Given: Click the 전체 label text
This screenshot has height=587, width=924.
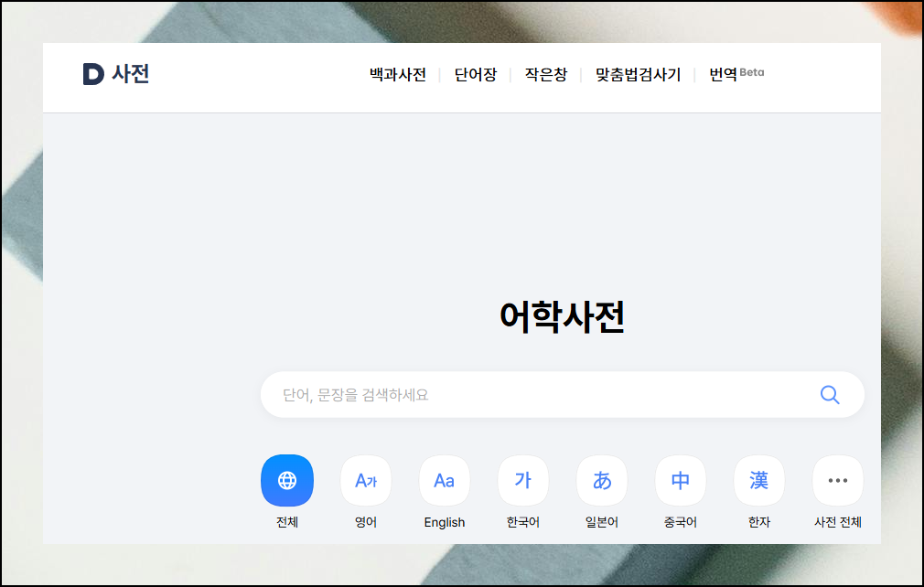Looking at the screenshot, I should (287, 522).
